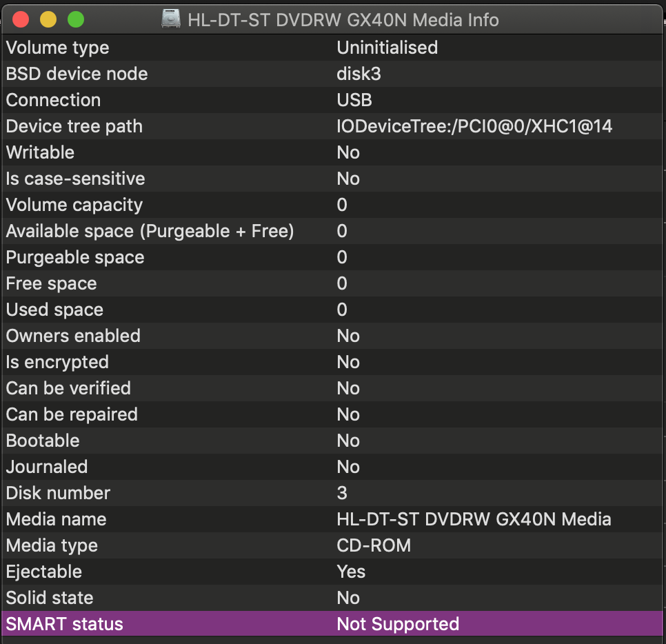Click the disk drive icon in title bar

click(171, 19)
